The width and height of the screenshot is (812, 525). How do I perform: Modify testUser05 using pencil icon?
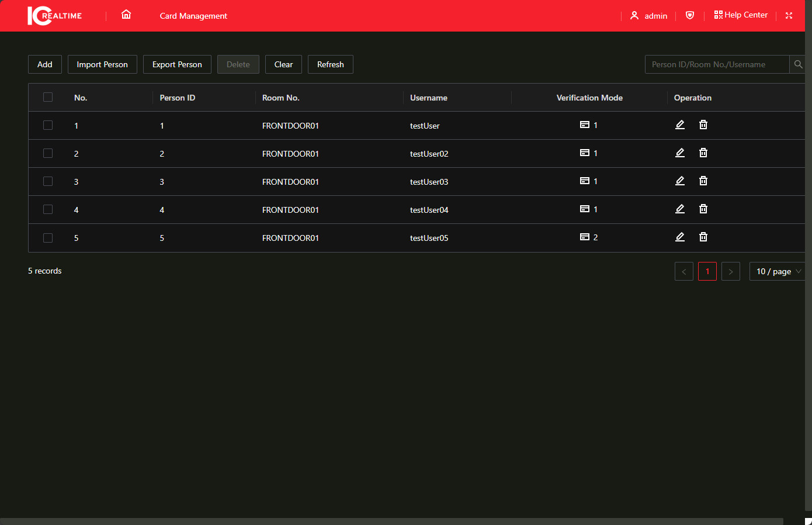680,237
